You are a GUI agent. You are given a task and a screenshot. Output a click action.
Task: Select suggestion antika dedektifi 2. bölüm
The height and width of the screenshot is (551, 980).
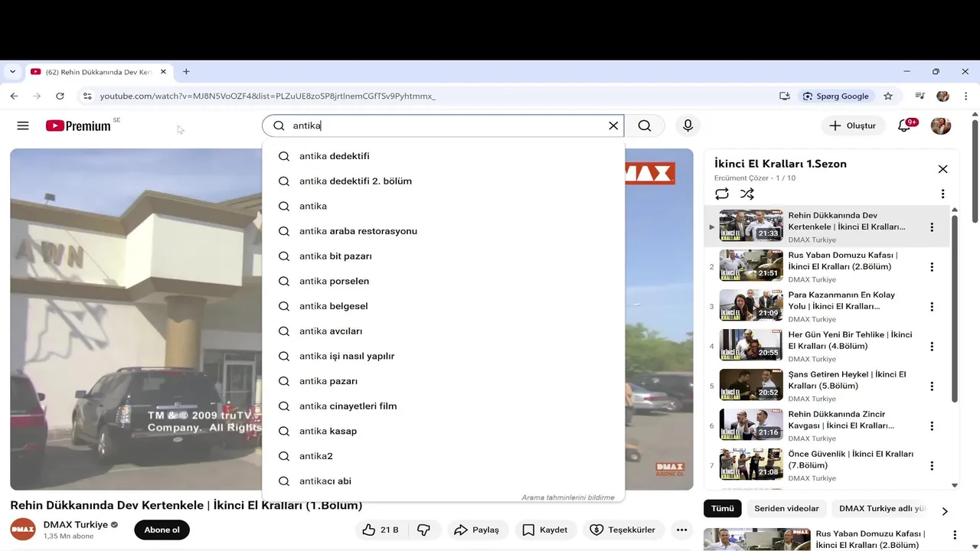[443, 181]
